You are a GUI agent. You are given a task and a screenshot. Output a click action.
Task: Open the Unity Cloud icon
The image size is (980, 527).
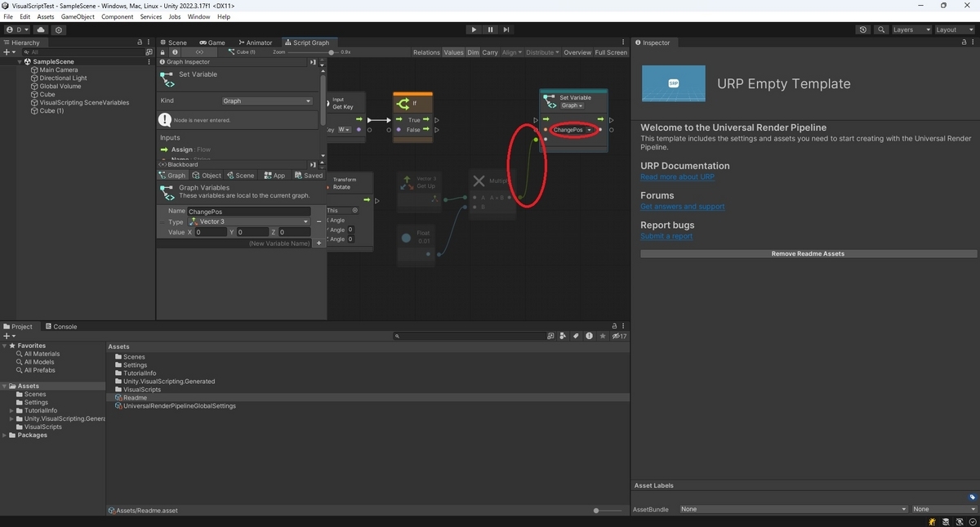[41, 29]
